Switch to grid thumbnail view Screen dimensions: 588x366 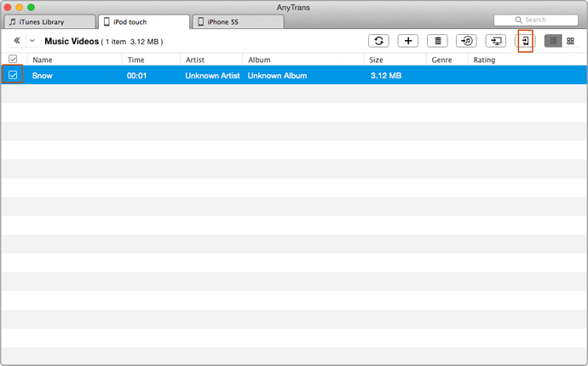tap(570, 41)
